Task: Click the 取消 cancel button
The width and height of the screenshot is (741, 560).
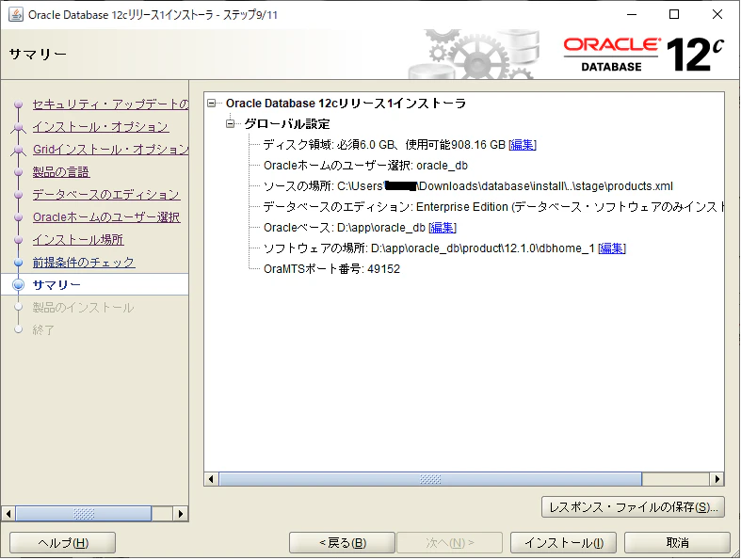Action: [x=678, y=543]
